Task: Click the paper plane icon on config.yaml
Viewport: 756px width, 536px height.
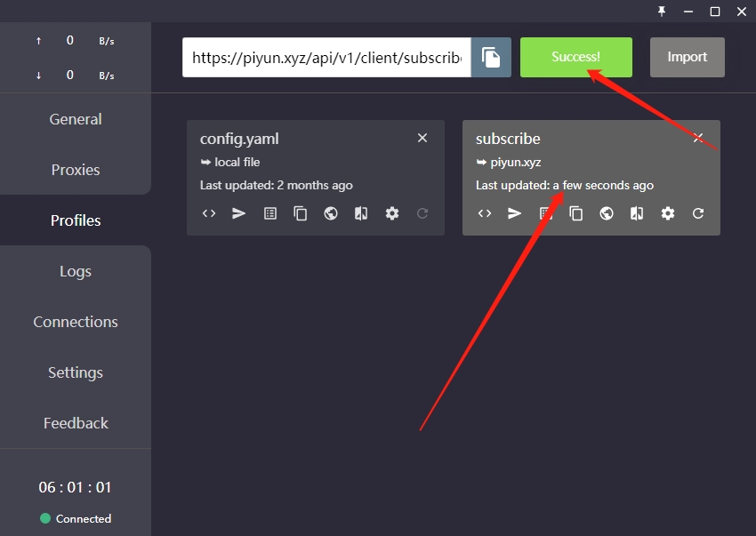Action: coord(239,213)
